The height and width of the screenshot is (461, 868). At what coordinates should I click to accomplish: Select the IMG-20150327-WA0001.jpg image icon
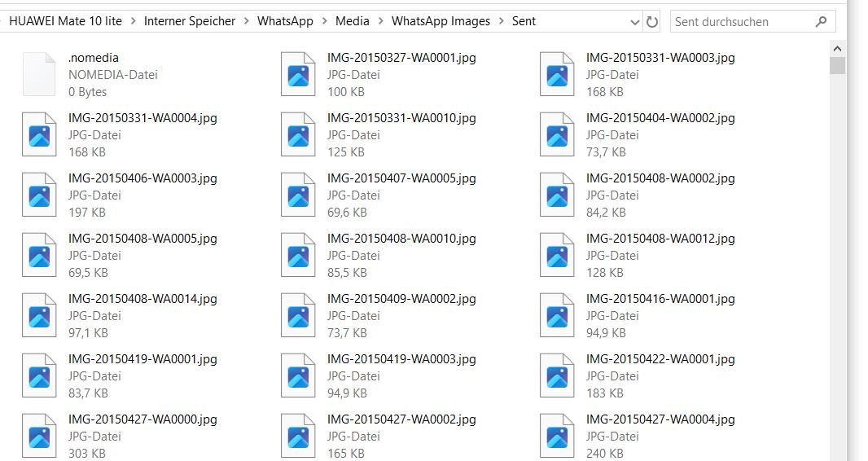[x=298, y=74]
